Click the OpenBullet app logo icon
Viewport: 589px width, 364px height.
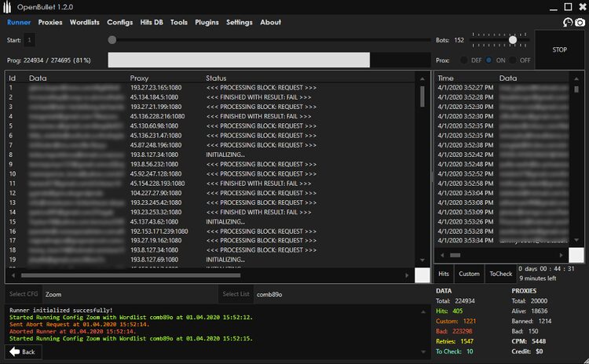tap(9, 6)
